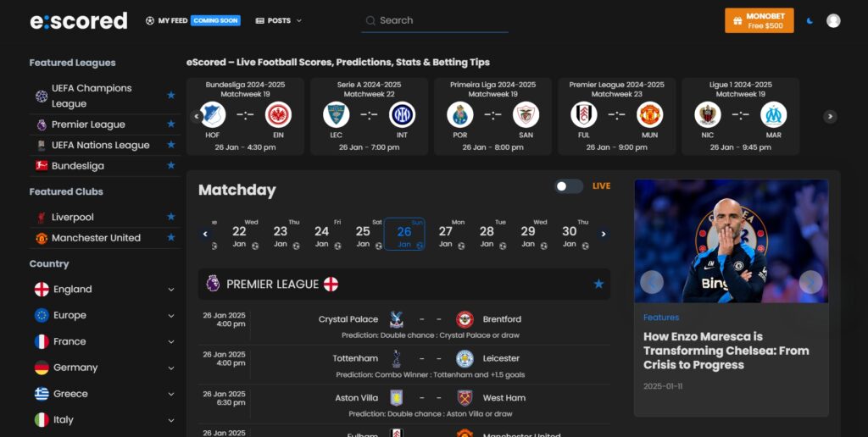Open Tottenham and +1.5 goals prediction text
The width and height of the screenshot is (868, 437).
431,374
